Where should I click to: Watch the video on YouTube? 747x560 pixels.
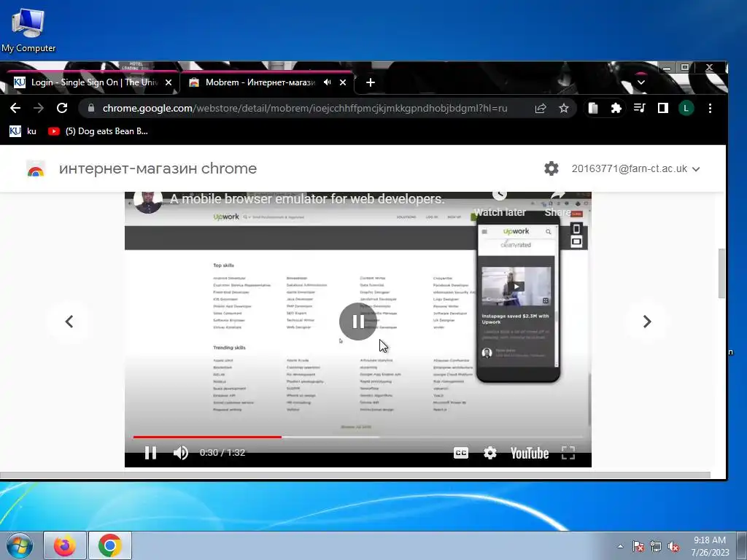point(530,453)
